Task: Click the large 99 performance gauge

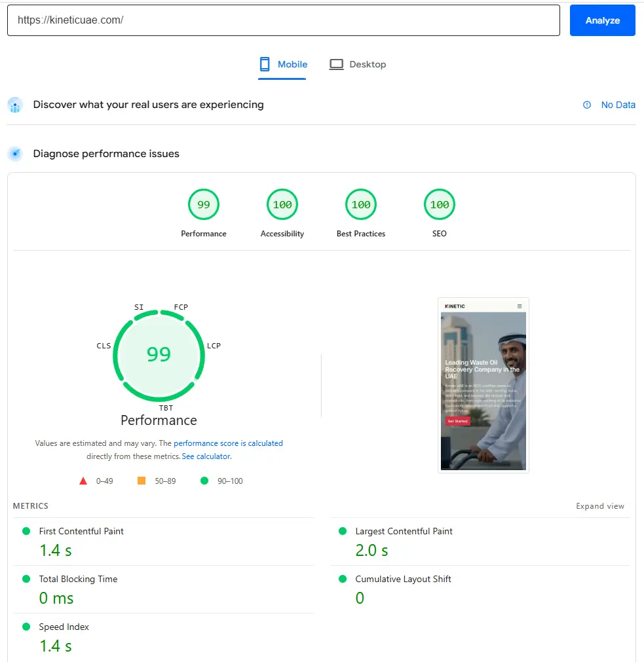Action: [x=159, y=354]
